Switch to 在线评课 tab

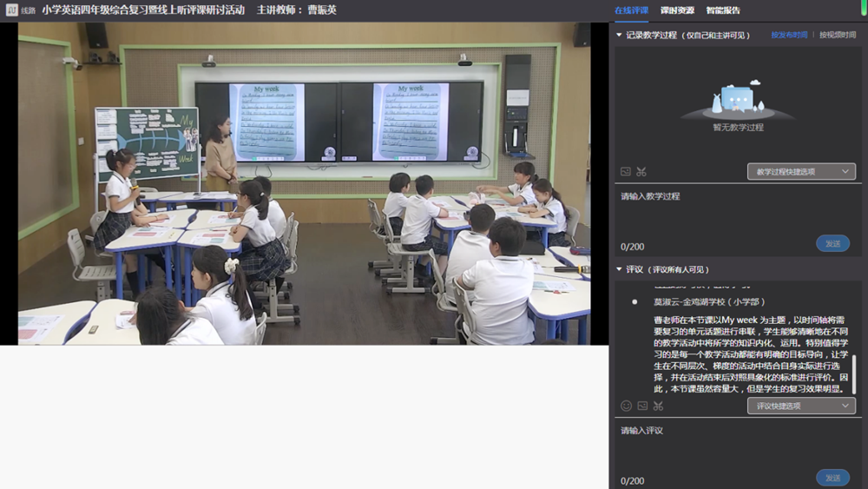pyautogui.click(x=631, y=10)
